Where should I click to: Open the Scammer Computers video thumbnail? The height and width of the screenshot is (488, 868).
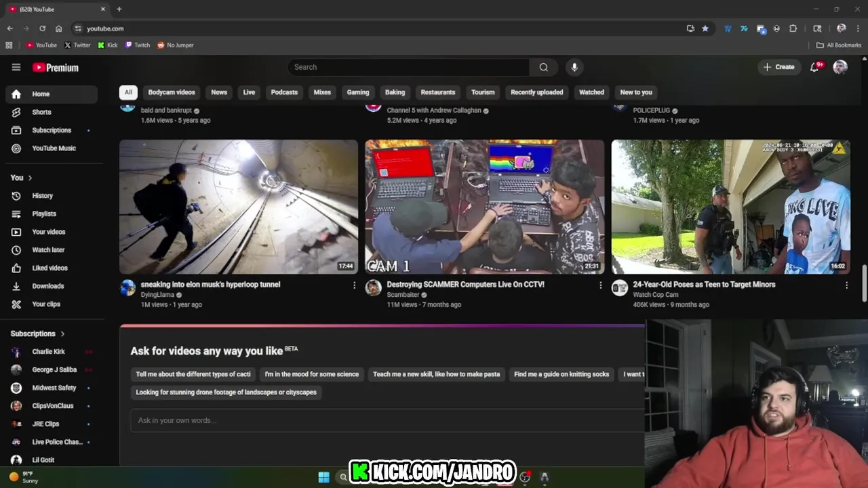[x=485, y=207]
